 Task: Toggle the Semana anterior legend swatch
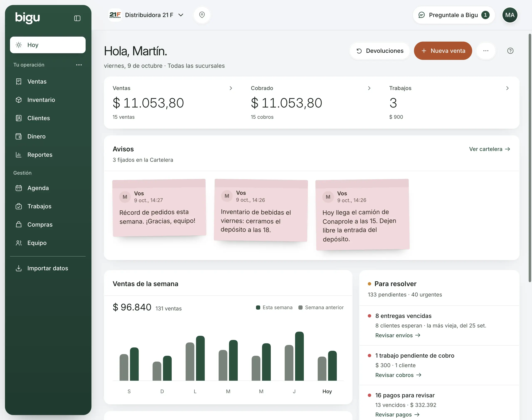point(300,307)
